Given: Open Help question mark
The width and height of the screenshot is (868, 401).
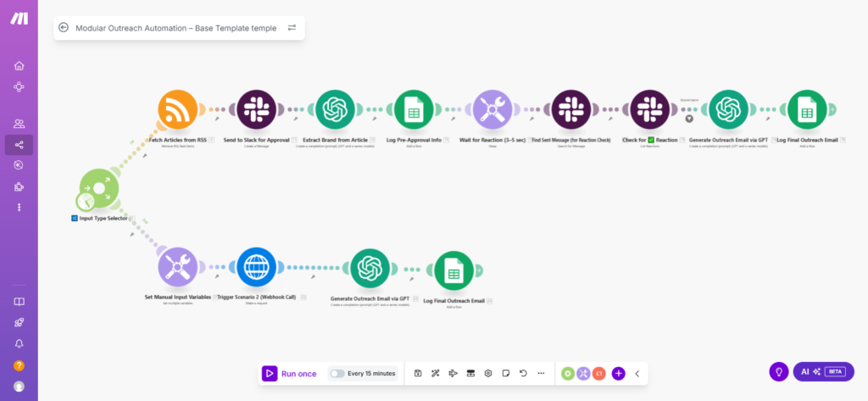Looking at the screenshot, I should pyautogui.click(x=19, y=365).
